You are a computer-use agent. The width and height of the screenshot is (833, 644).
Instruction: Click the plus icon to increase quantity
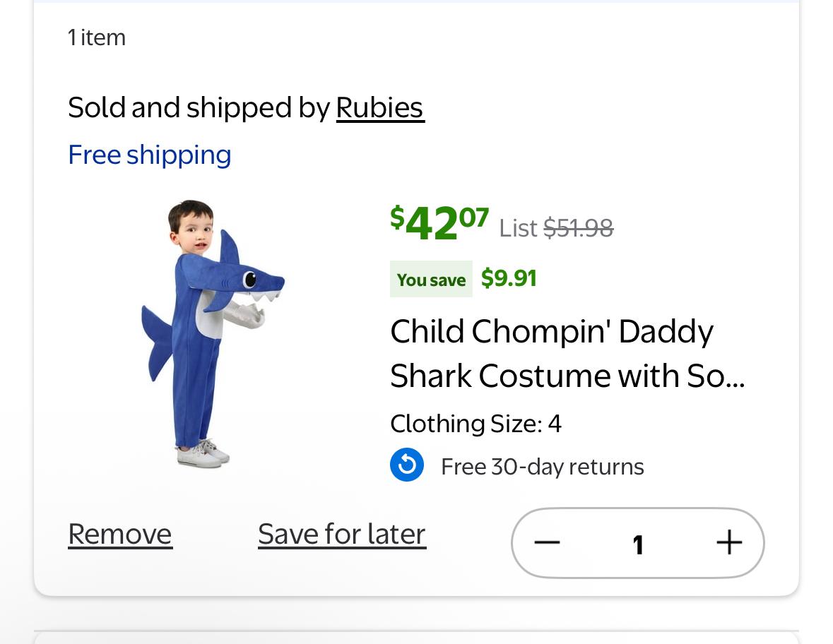(728, 543)
